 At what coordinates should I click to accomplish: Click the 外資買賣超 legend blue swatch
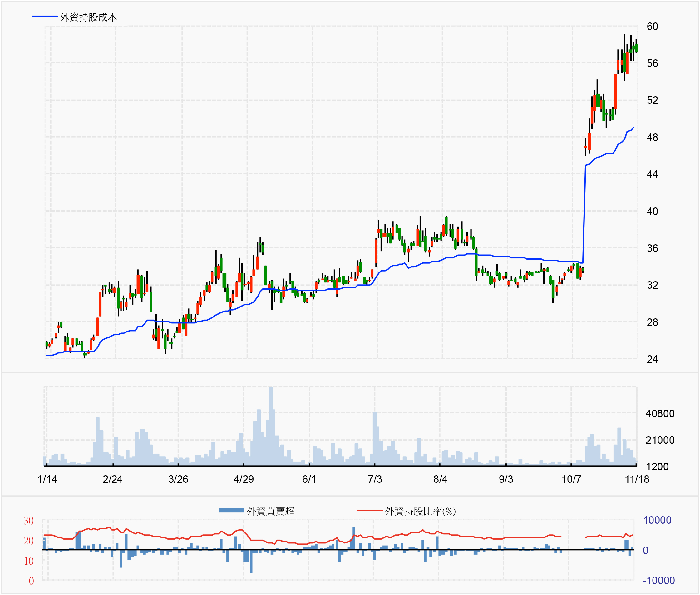pos(232,510)
